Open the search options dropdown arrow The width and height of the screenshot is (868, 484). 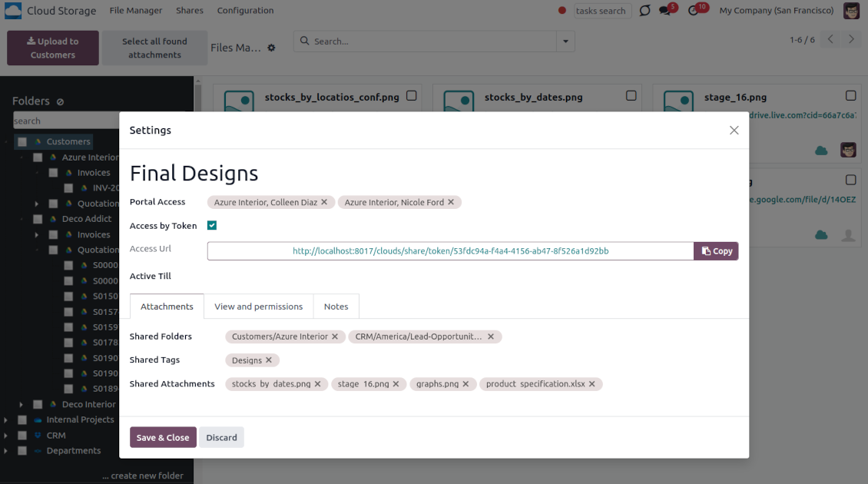click(566, 41)
